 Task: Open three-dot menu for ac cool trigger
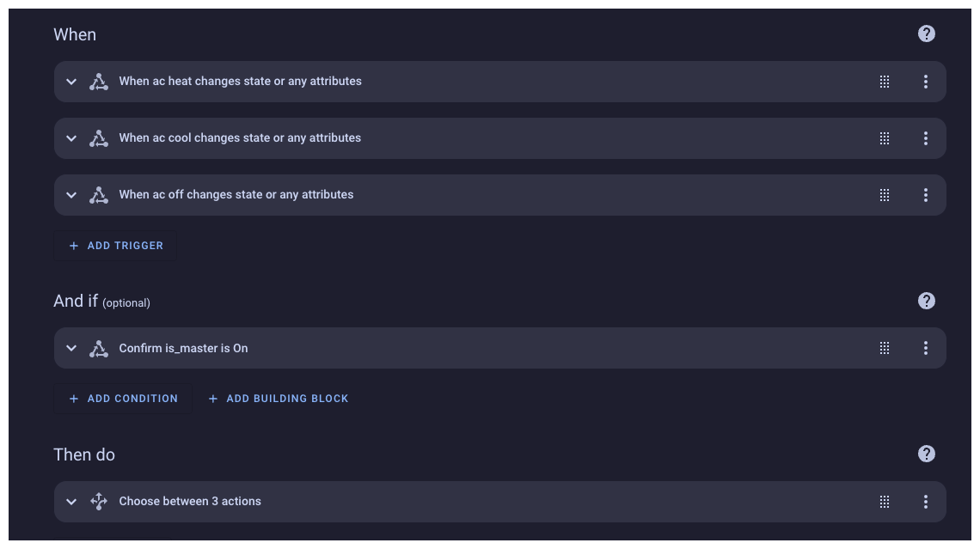pos(925,138)
